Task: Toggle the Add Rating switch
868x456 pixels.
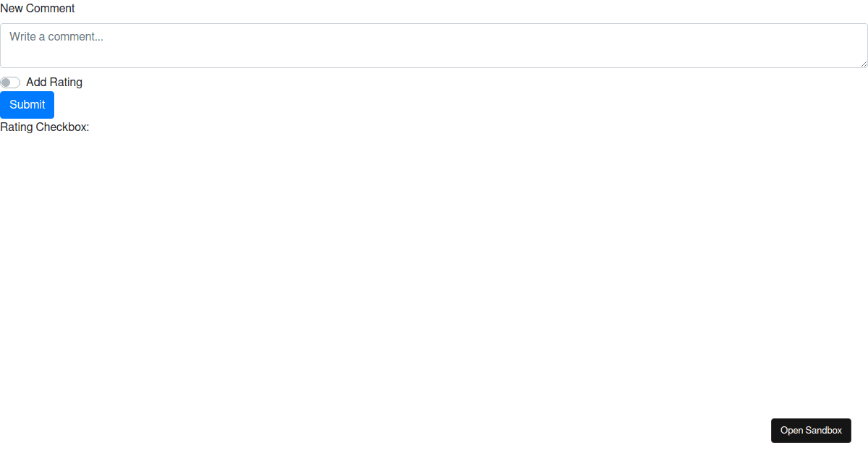Action: coord(10,83)
